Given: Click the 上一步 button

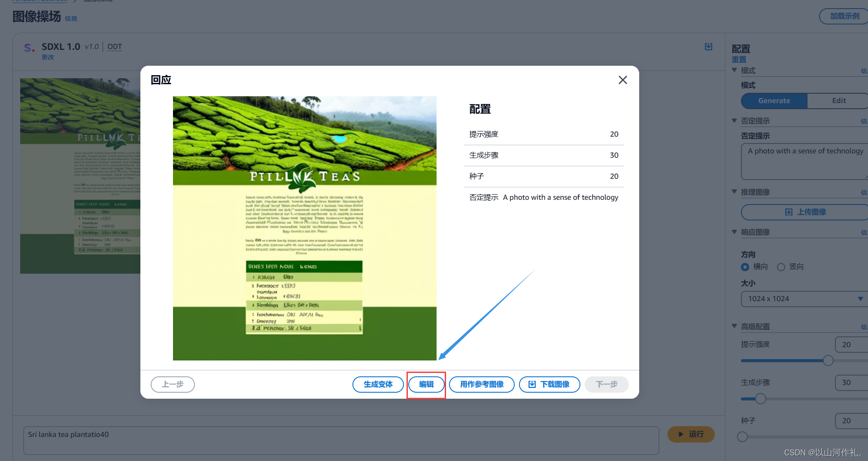Looking at the screenshot, I should pyautogui.click(x=173, y=385).
